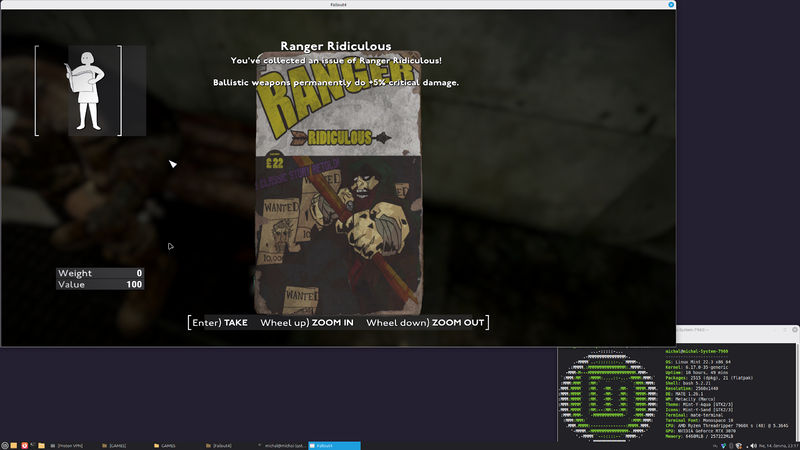The height and width of the screenshot is (450, 800).
Task: Click the CPU AMD Ryzen Threadripper line
Action: (727, 426)
